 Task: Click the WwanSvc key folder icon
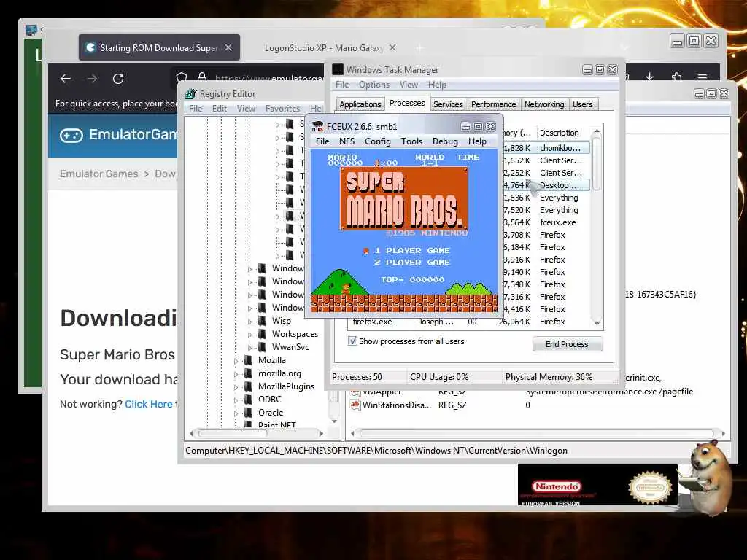262,346
